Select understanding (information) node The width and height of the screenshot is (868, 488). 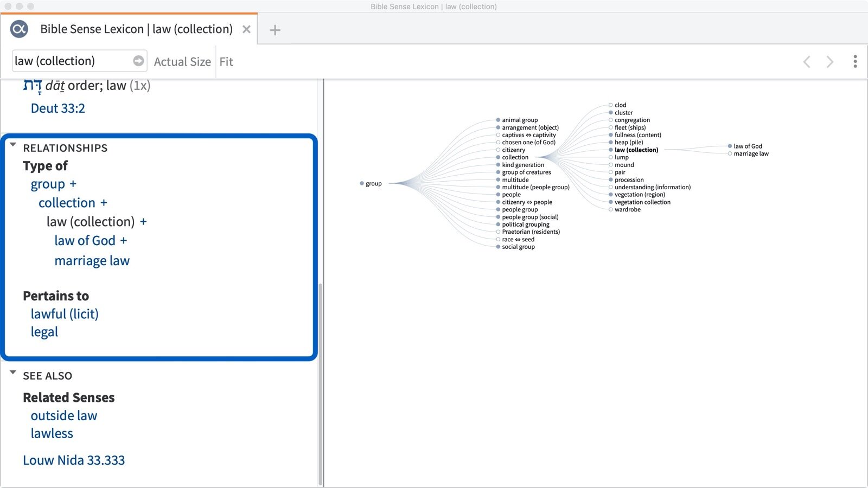coord(649,187)
